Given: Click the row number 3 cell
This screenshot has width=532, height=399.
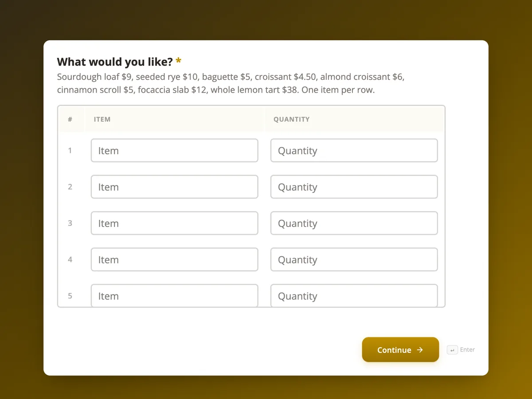Looking at the screenshot, I should pos(70,223).
